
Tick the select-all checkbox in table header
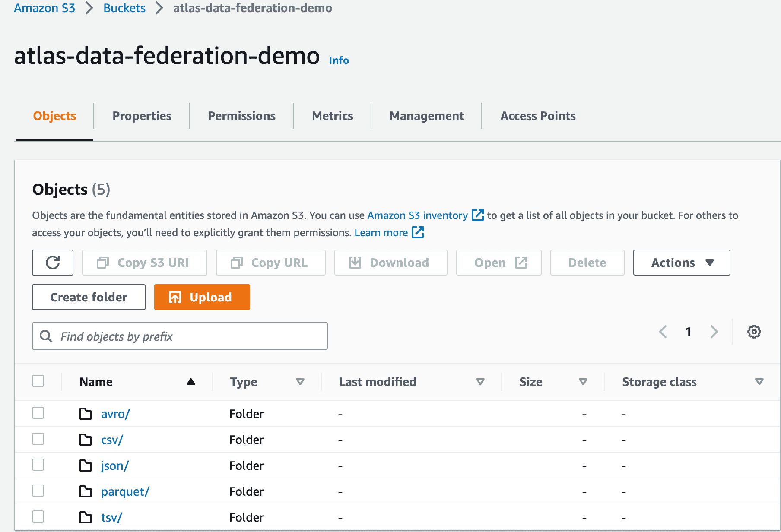[x=38, y=381]
